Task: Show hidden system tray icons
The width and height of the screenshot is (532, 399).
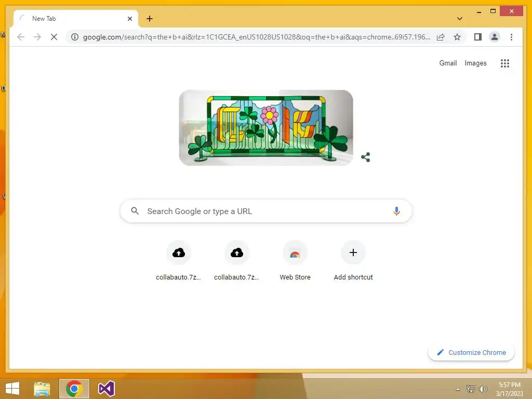Action: pos(458,389)
